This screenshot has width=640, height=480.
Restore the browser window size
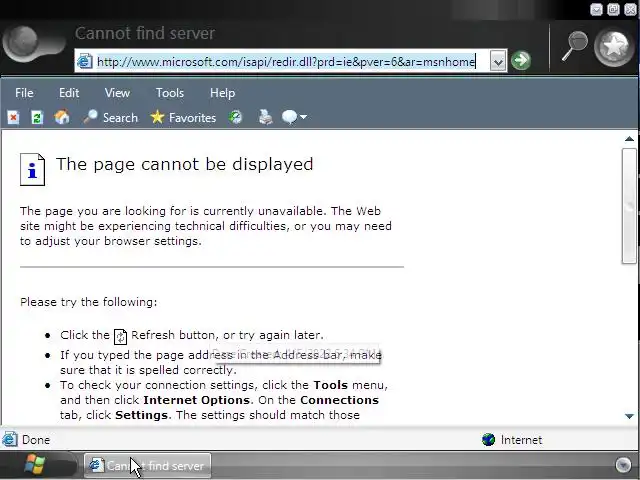(x=613, y=9)
